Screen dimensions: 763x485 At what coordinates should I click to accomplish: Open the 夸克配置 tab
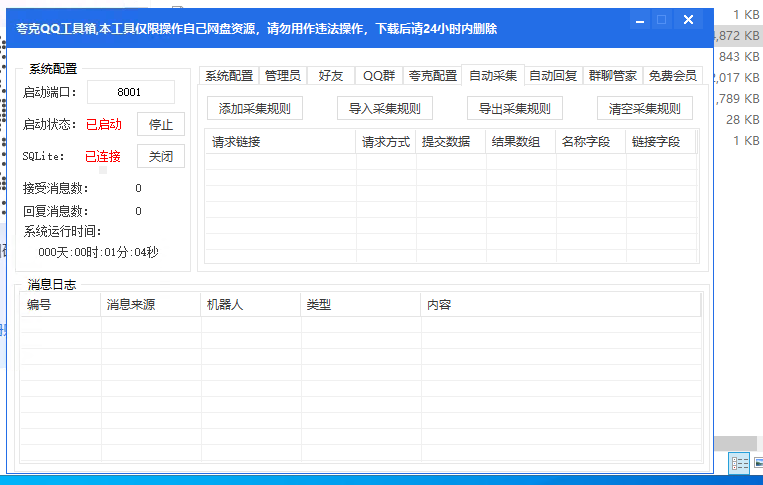click(433, 76)
